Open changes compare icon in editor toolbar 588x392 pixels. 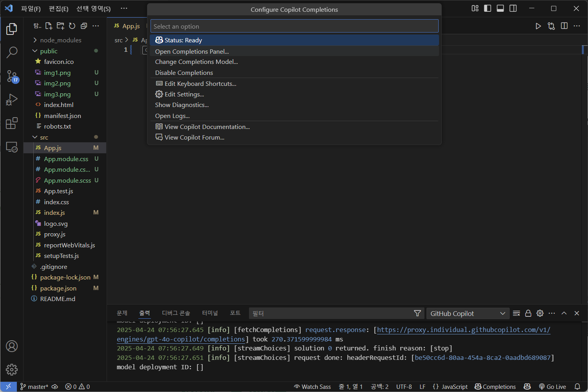point(551,26)
